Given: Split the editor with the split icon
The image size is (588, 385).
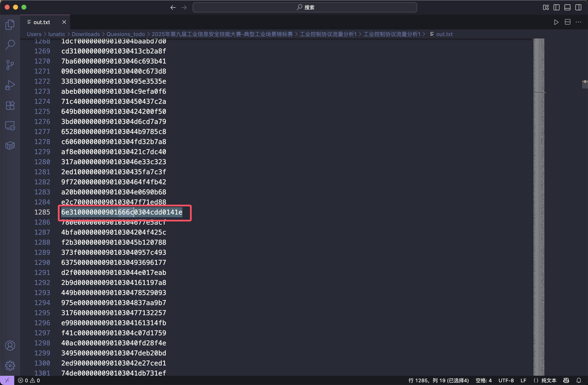Looking at the screenshot, I should pyautogui.click(x=568, y=22).
